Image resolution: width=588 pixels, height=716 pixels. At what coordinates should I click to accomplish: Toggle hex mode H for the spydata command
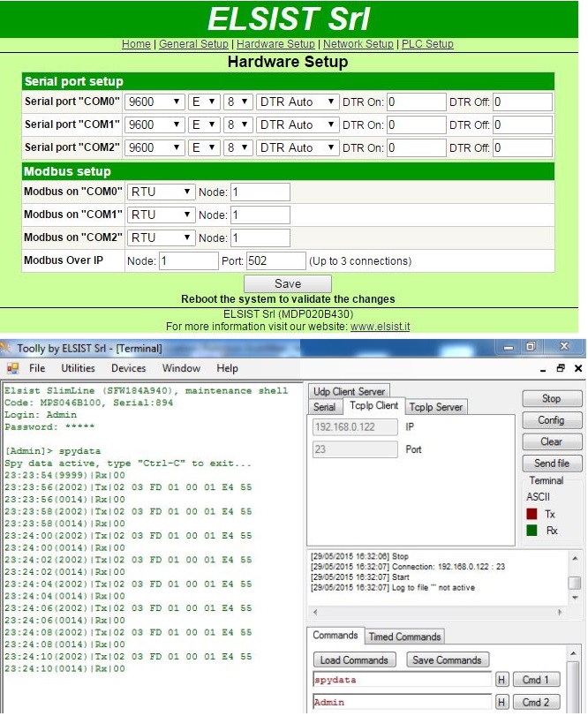click(x=501, y=680)
